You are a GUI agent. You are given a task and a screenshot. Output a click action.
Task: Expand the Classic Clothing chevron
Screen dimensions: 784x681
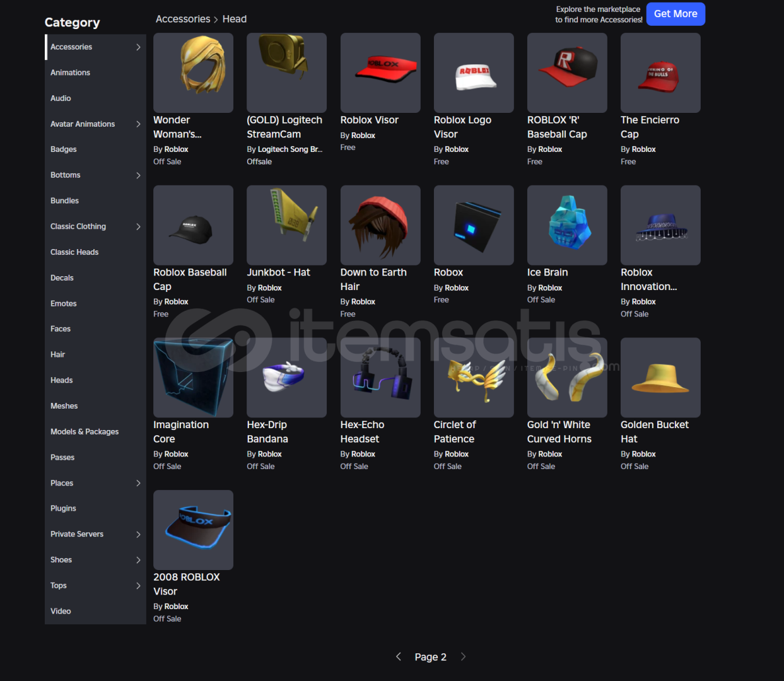pos(138,226)
